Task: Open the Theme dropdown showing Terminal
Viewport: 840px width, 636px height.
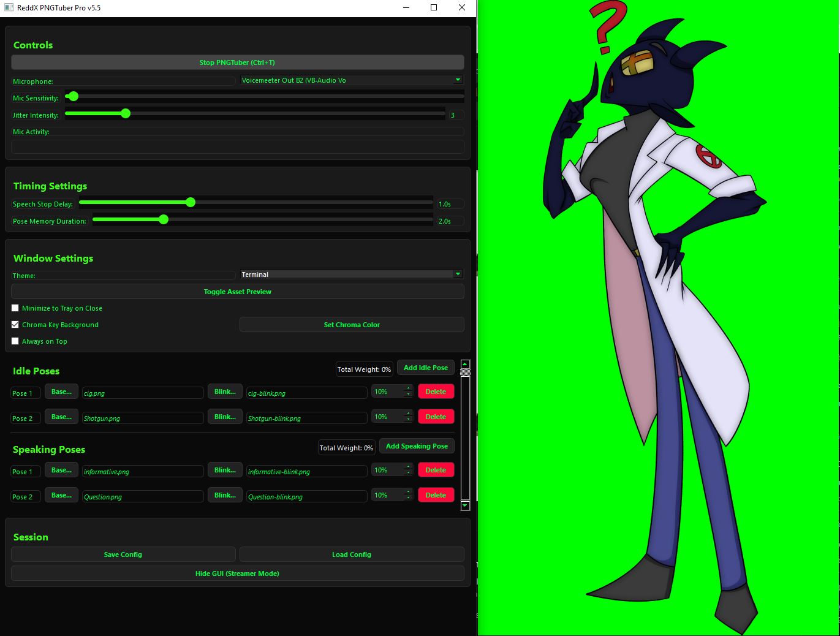Action: [352, 274]
